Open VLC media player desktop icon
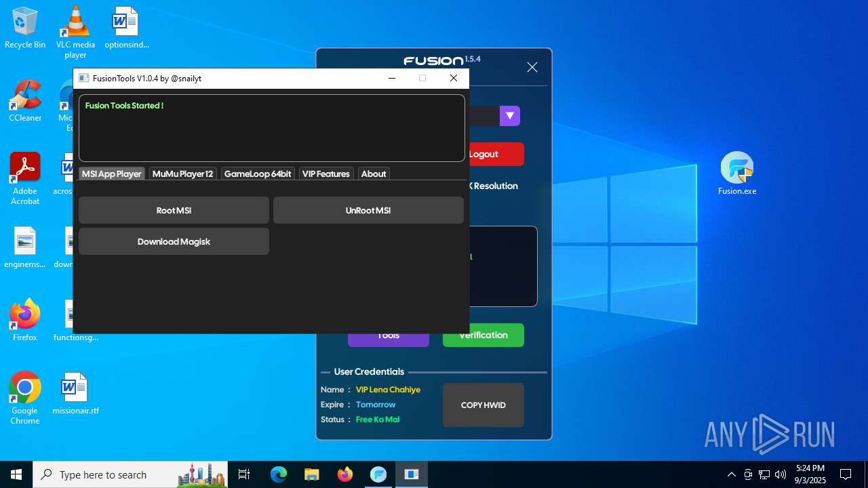This screenshot has height=488, width=868. click(75, 32)
